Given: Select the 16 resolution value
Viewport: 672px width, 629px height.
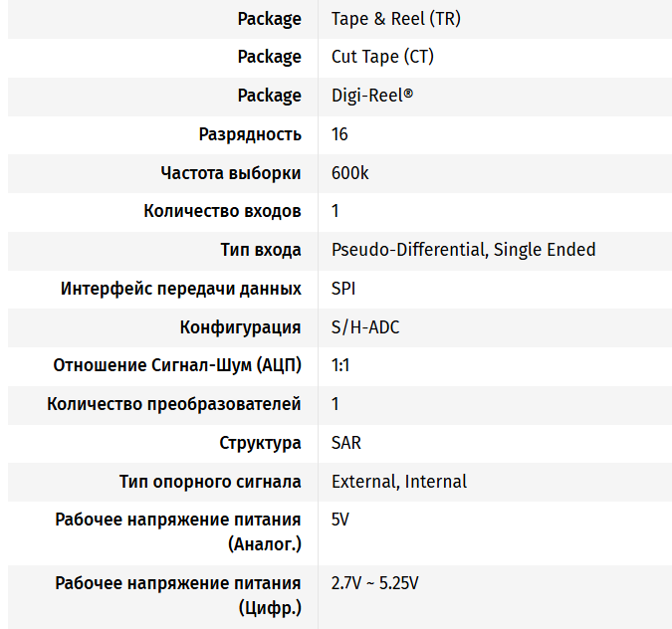Looking at the screenshot, I should pos(339,134).
